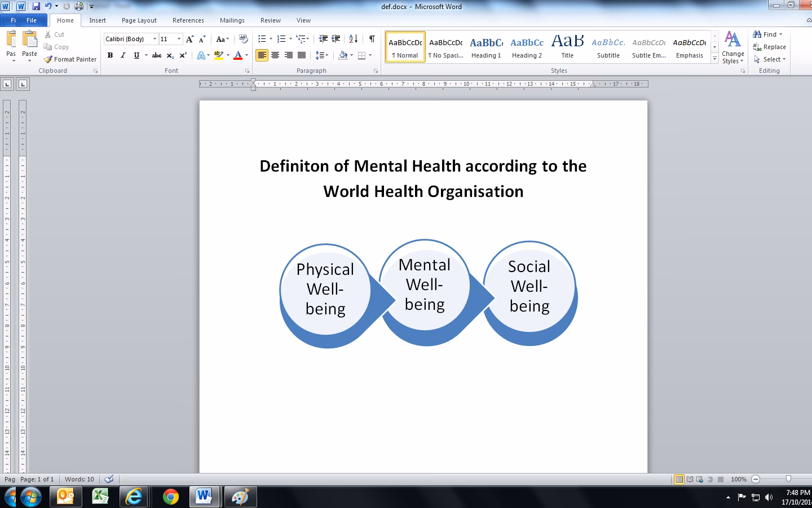Open line spacing options
The height and width of the screenshot is (508, 812).
tap(321, 55)
